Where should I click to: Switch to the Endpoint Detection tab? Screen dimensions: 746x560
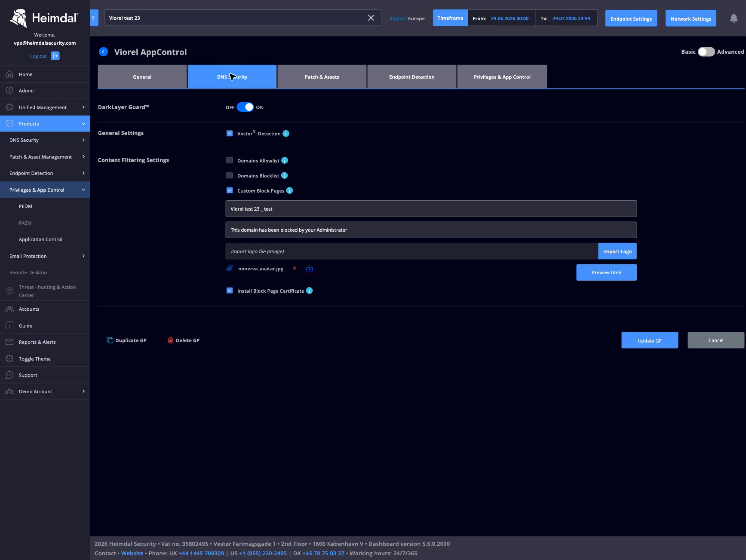click(x=412, y=77)
